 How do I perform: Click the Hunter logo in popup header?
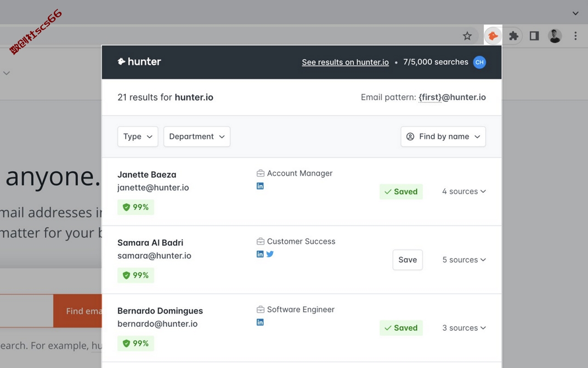139,62
